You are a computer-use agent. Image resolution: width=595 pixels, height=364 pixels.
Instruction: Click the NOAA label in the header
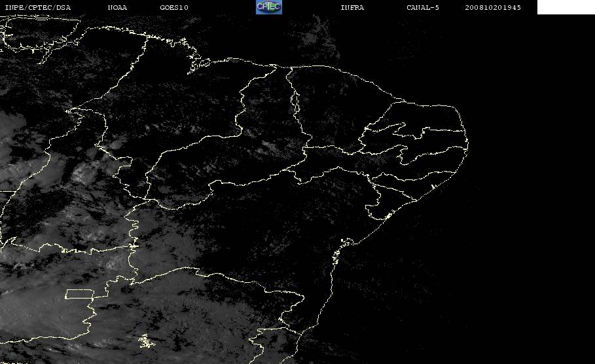(x=117, y=8)
